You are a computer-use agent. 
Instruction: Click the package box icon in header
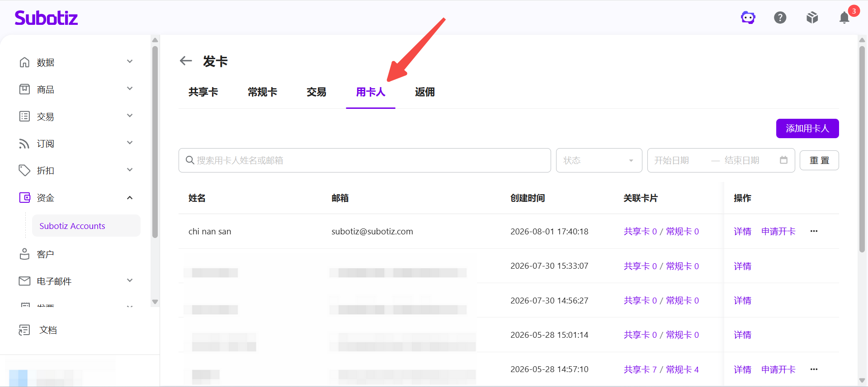pos(812,18)
